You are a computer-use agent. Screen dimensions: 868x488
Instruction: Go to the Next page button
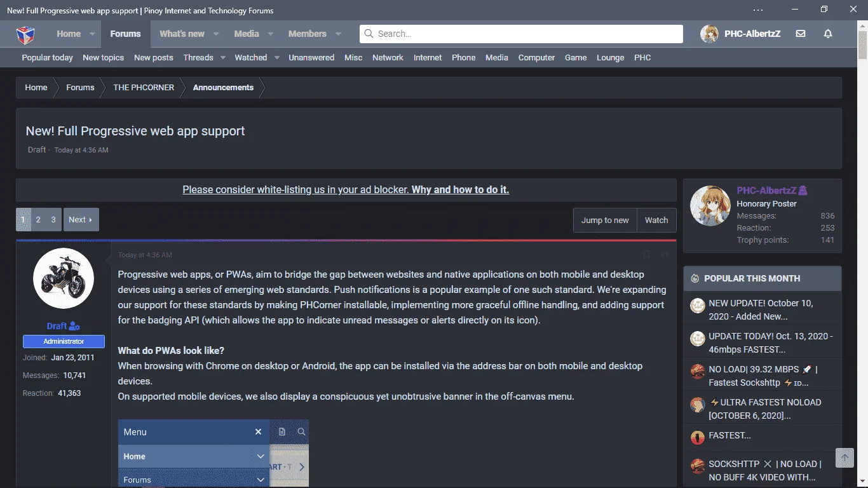(81, 219)
